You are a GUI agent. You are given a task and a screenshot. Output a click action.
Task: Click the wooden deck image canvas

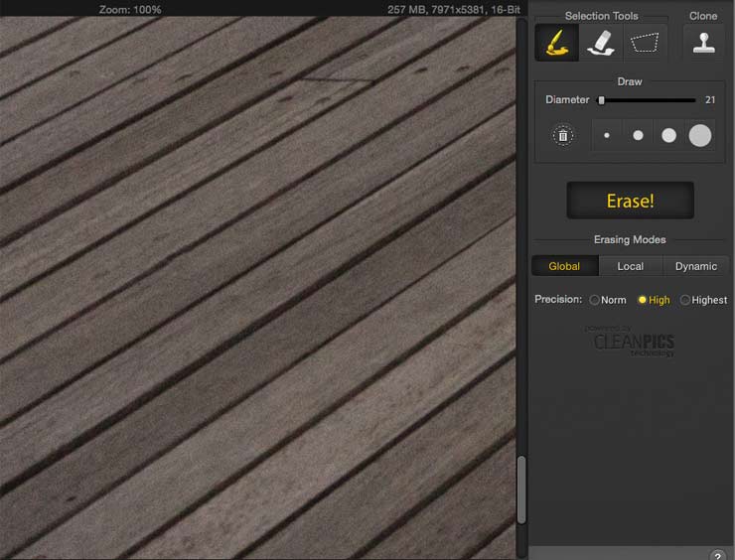click(258, 288)
